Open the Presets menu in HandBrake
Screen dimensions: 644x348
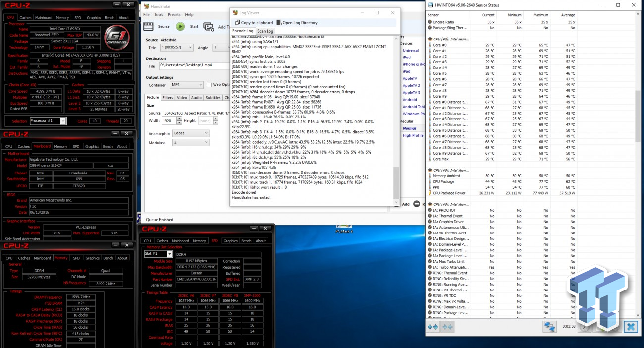(174, 15)
